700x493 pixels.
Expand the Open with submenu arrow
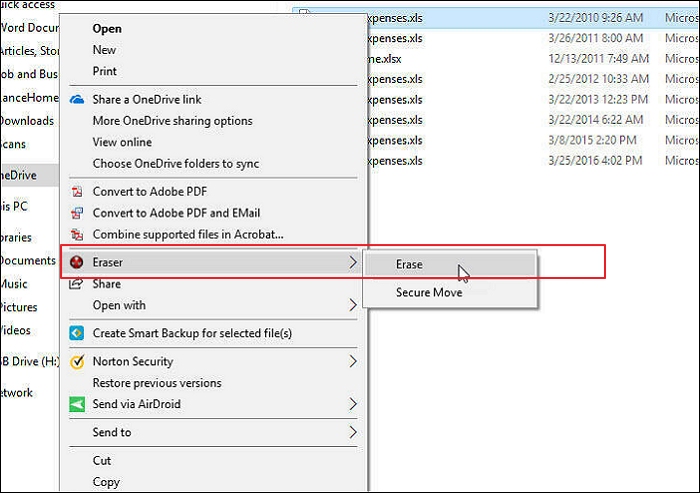click(x=352, y=305)
